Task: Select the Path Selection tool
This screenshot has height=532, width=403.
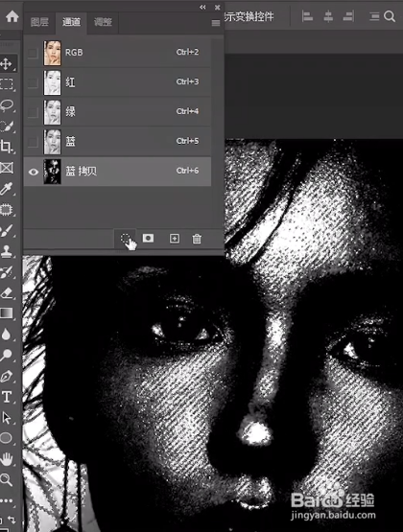Action: tap(6, 418)
